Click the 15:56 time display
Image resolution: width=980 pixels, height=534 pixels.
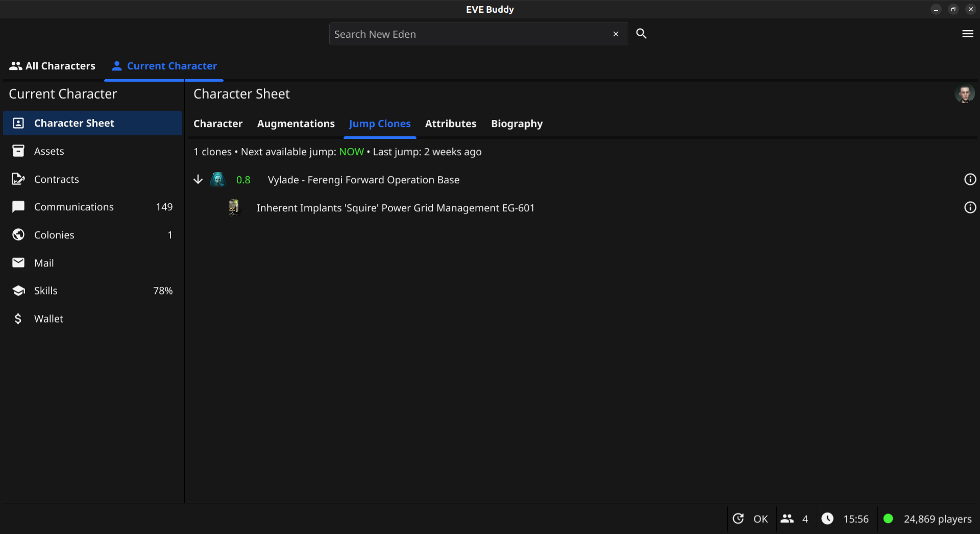click(856, 519)
